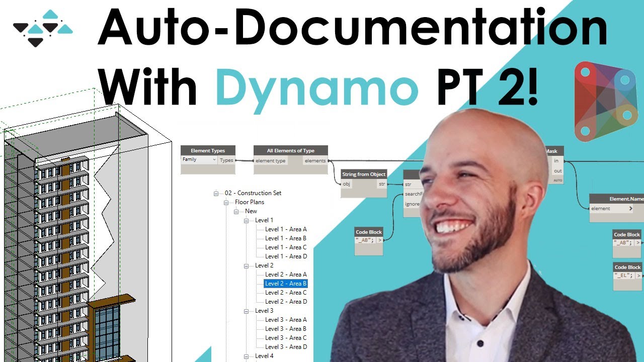Click the triangle channel logo icon
The width and height of the screenshot is (644, 362).
coord(43,29)
